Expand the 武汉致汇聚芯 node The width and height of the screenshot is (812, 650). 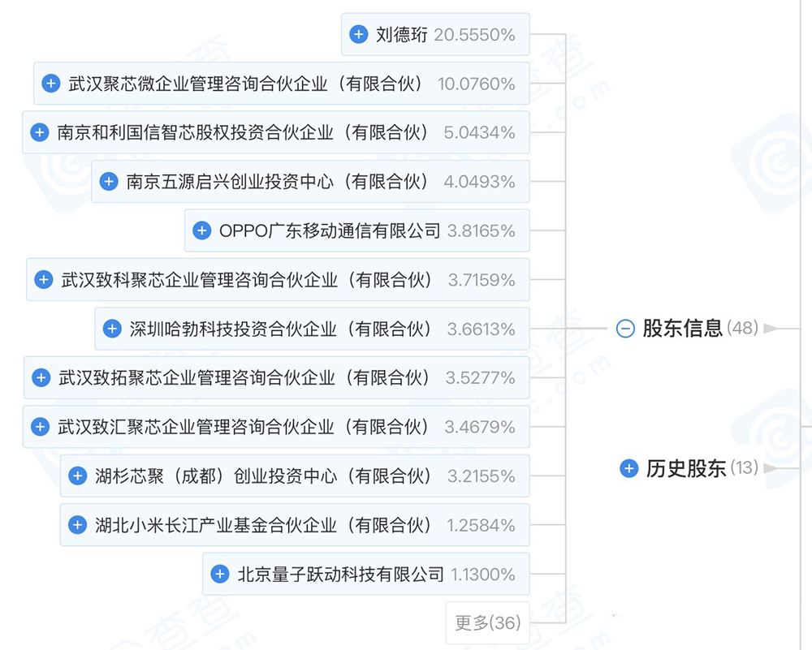coord(41,426)
